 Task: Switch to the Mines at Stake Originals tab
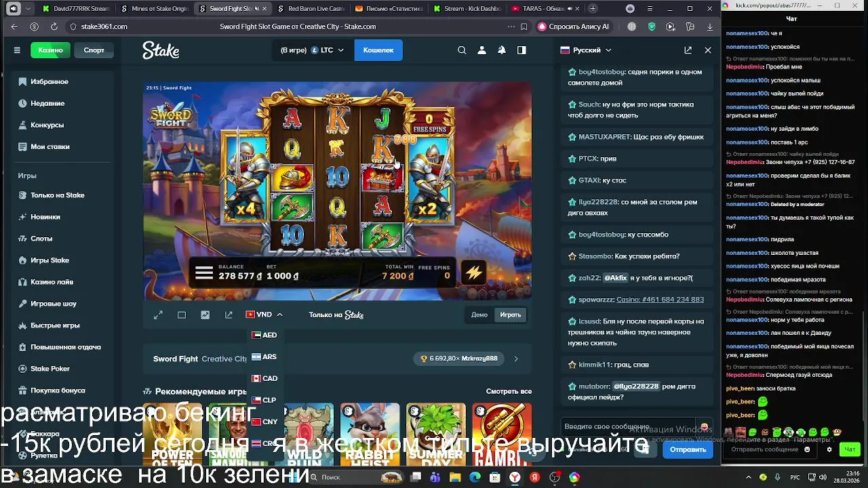click(x=155, y=9)
